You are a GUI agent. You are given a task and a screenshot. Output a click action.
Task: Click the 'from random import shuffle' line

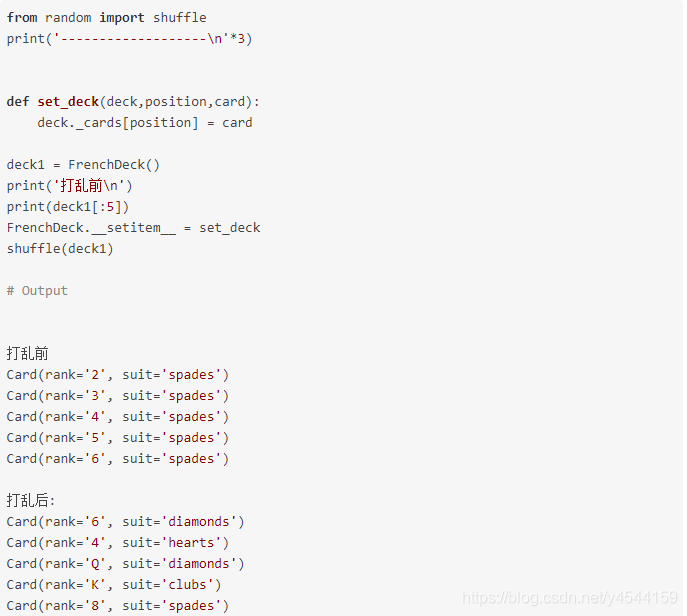coord(106,17)
